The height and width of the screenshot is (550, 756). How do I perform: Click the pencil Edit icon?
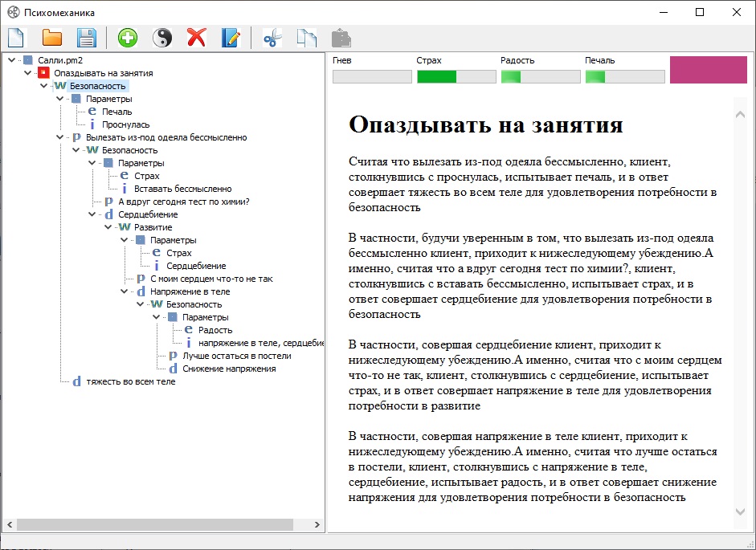[x=231, y=38]
